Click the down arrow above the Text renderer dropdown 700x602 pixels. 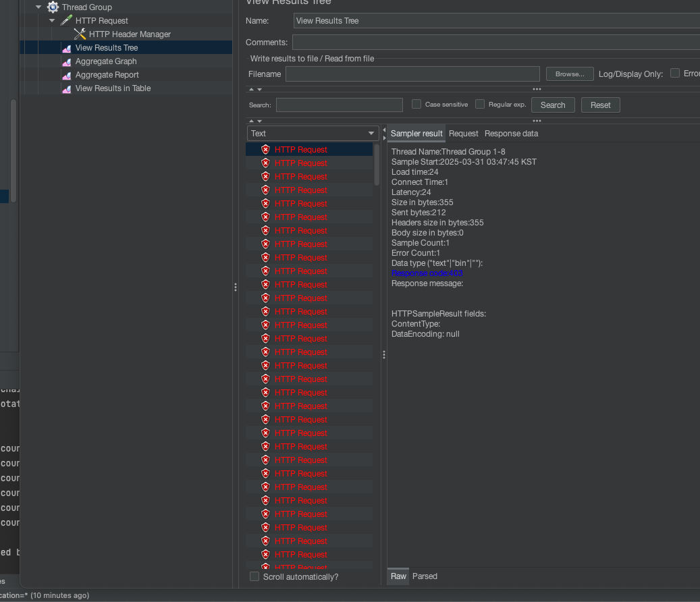[x=259, y=121]
